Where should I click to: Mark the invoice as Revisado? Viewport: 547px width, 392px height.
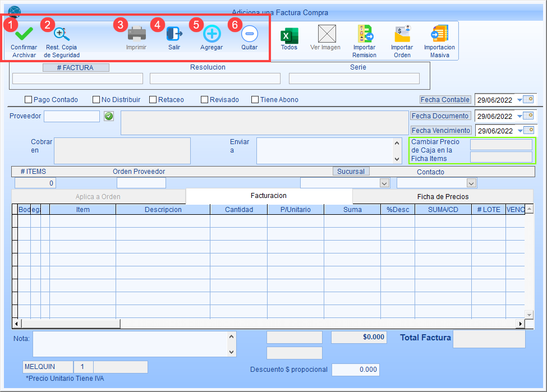point(204,100)
